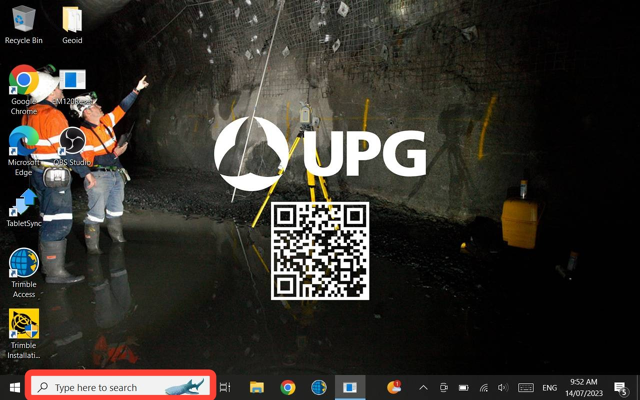Open the clock showing 9:52 AM

(x=584, y=387)
